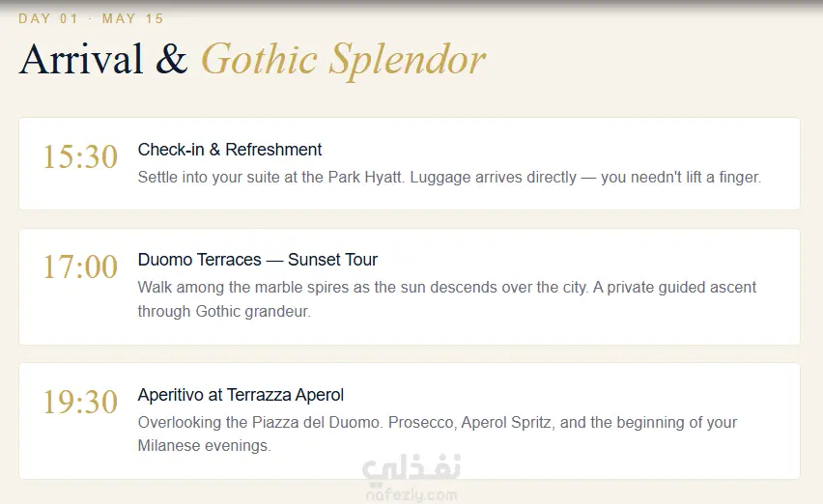Click the Piazza del Duomo description text
The height and width of the screenshot is (504, 823).
click(438, 434)
